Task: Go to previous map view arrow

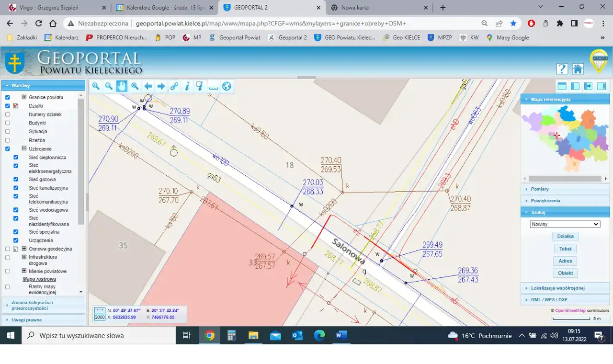Action: click(x=148, y=86)
